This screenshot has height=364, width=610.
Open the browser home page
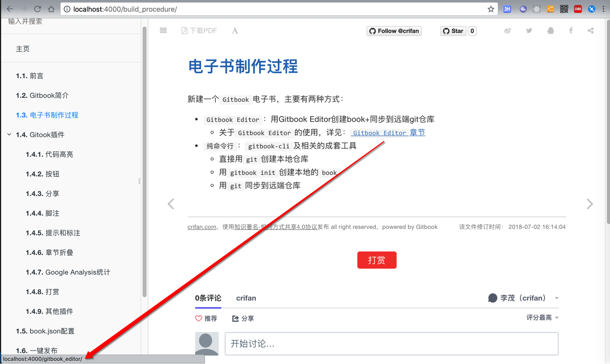(x=51, y=9)
